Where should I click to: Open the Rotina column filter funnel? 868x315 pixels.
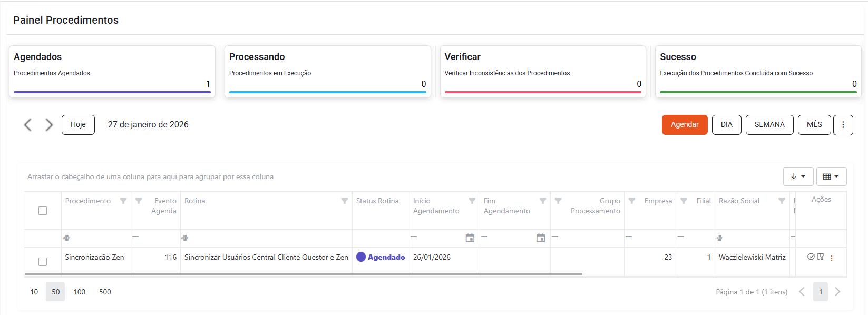(344, 201)
